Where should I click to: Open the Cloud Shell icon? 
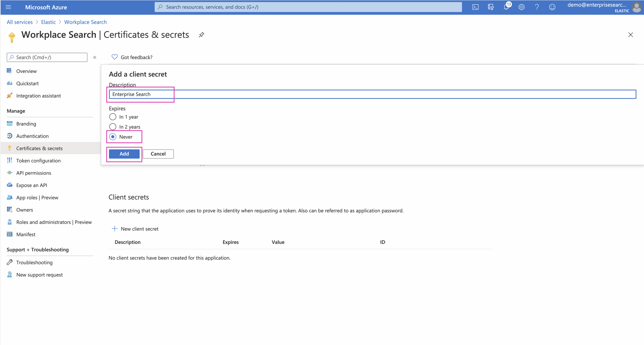475,7
